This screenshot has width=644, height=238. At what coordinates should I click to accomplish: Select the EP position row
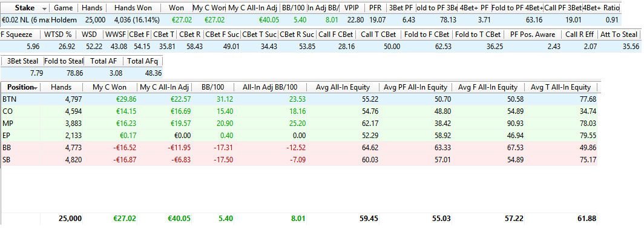pyautogui.click(x=299, y=135)
